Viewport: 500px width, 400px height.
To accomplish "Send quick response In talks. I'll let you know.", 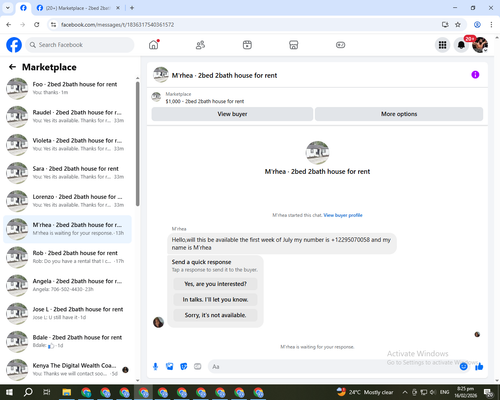I will (x=215, y=300).
